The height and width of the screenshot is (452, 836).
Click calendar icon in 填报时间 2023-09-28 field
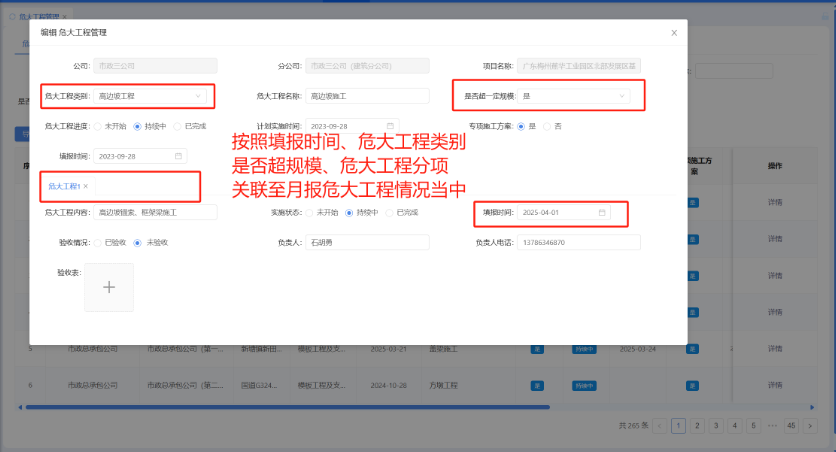click(178, 156)
